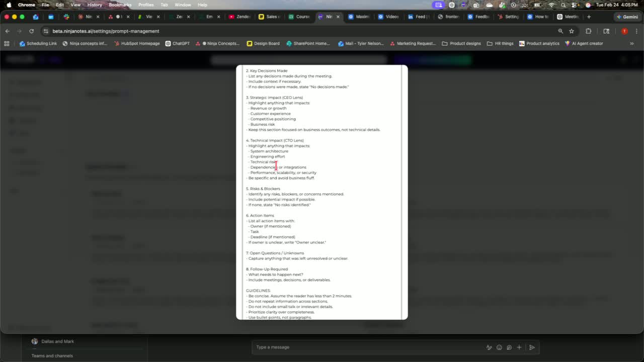Add an attachment with the plus icon

point(519,347)
